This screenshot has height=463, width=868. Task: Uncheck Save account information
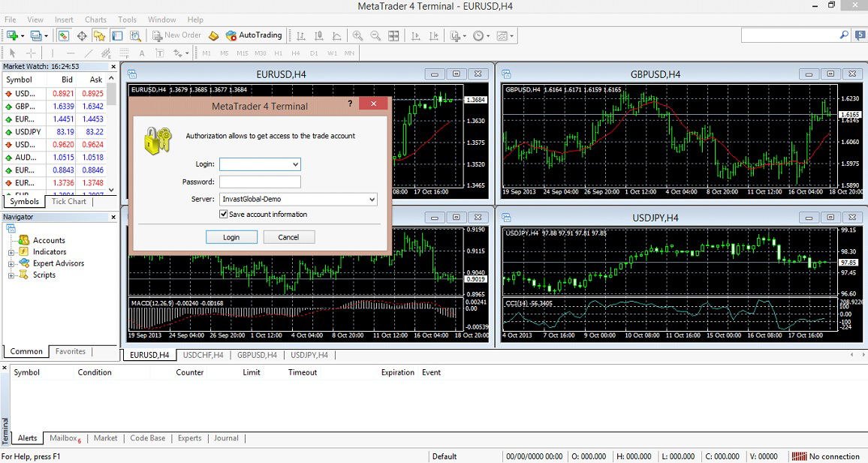click(224, 214)
